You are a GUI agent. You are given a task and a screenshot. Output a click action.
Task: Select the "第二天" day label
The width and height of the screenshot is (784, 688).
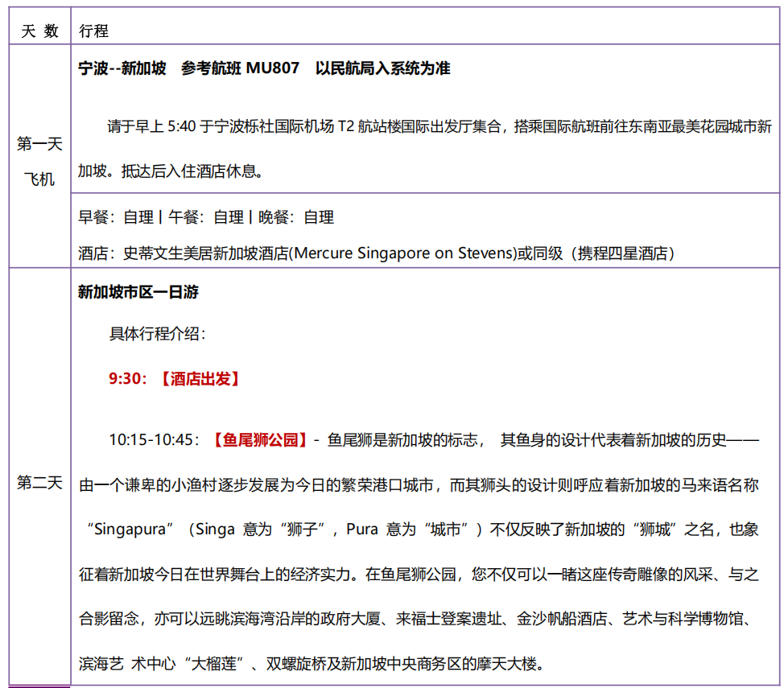pyautogui.click(x=39, y=483)
